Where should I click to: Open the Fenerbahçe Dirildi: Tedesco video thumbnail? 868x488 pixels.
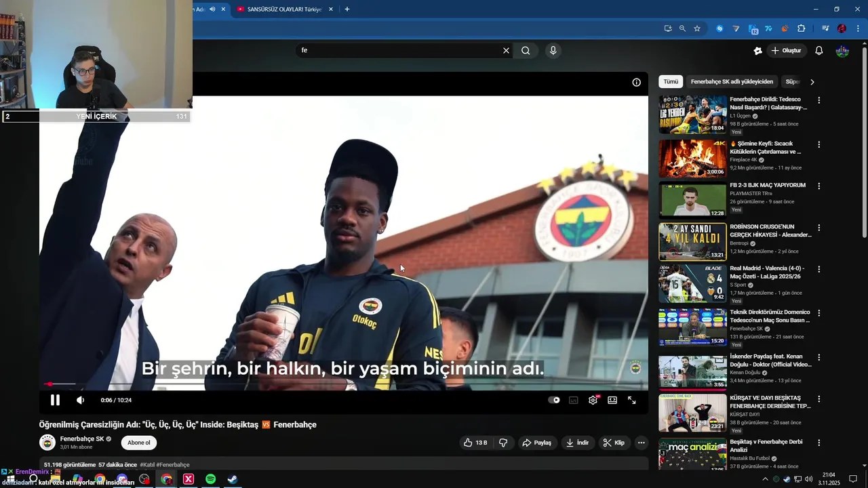692,115
